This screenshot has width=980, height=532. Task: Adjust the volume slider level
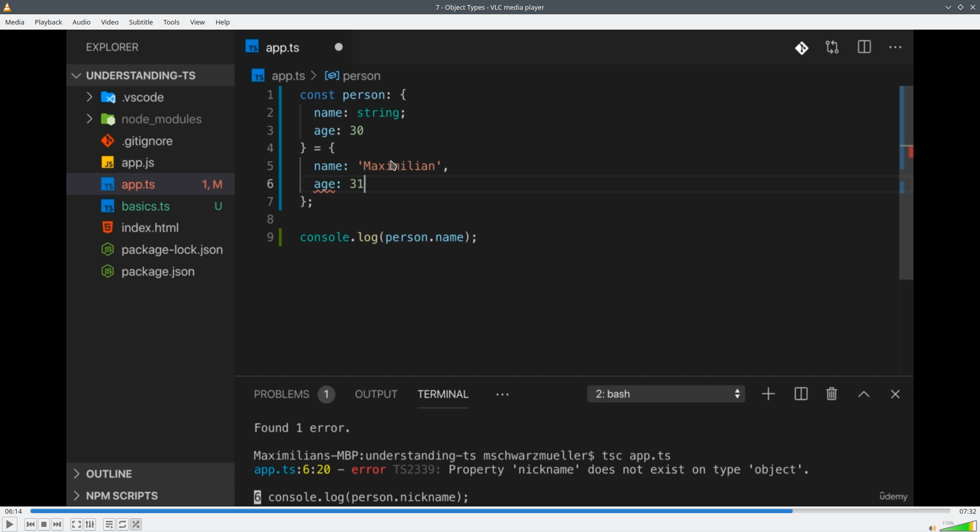[958, 526]
